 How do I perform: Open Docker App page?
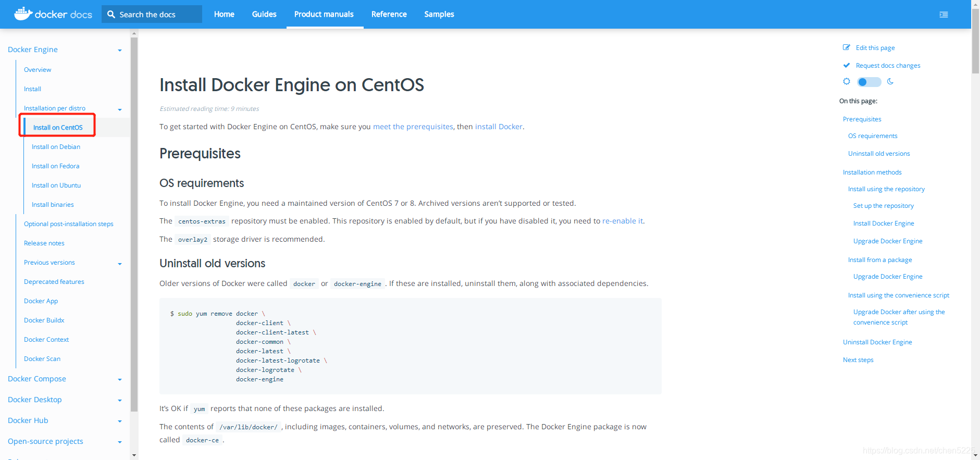[x=41, y=301]
